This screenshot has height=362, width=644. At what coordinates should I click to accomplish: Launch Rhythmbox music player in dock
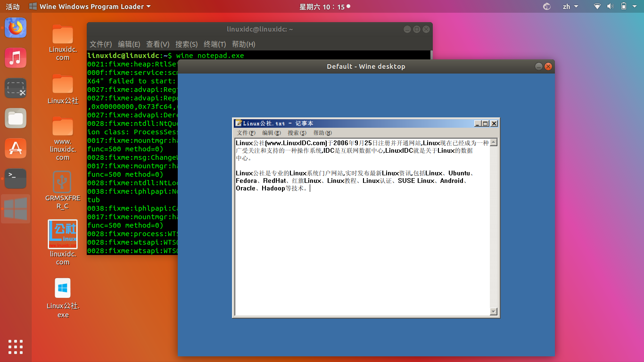(x=16, y=58)
